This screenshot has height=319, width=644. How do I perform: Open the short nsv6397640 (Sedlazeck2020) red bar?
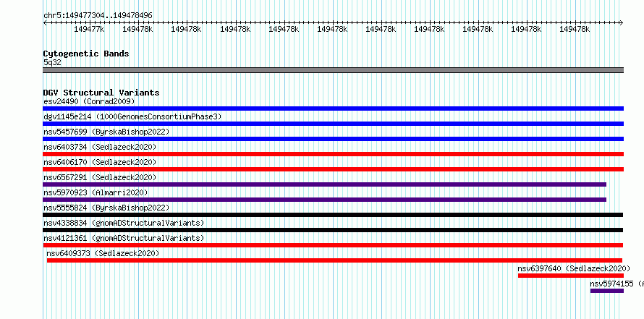coord(571,276)
